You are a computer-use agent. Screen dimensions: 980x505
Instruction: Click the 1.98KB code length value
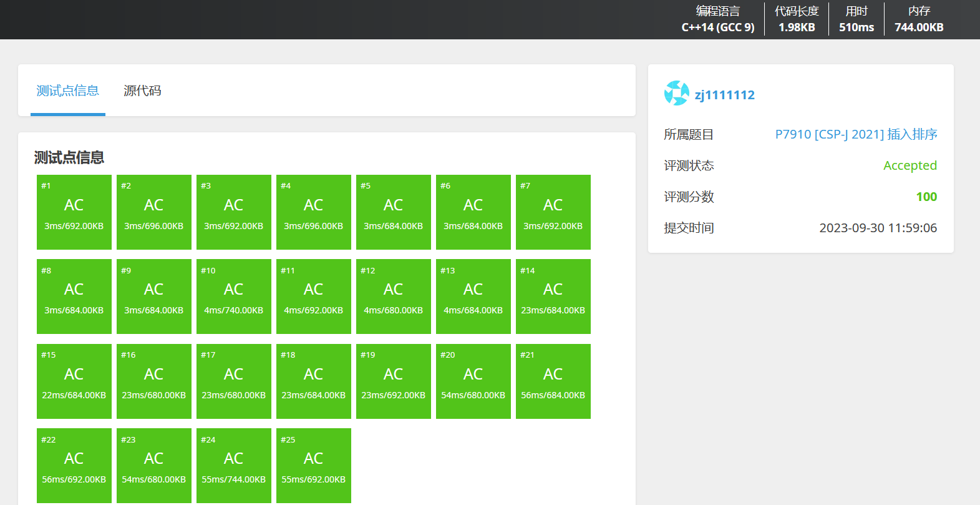tap(797, 27)
